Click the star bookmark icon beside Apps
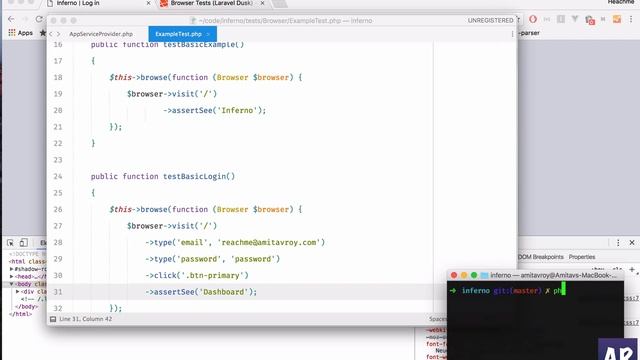The height and width of the screenshot is (360, 640). tap(42, 33)
